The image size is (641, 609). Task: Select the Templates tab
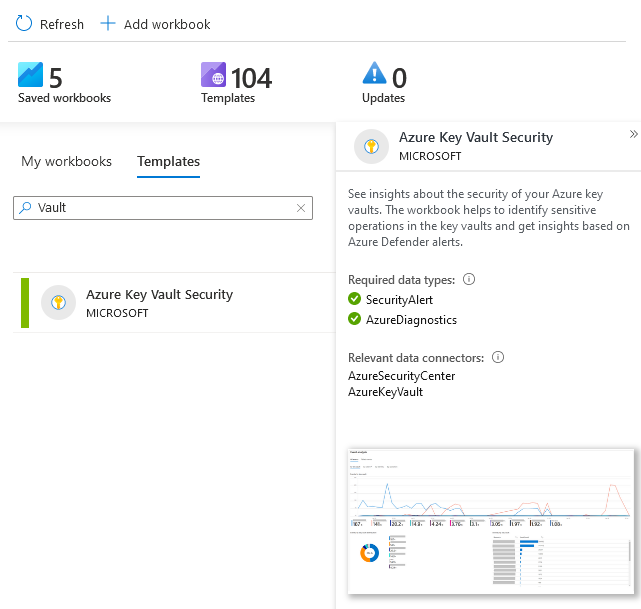pos(168,162)
